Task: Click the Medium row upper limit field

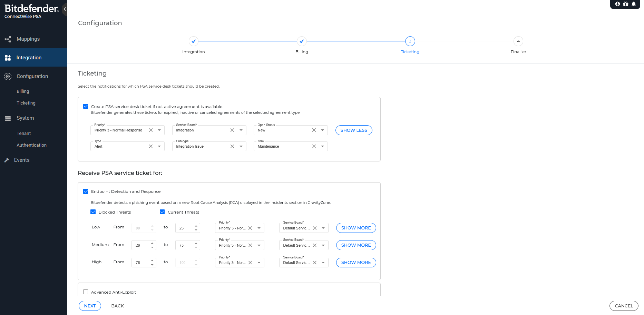Action: (x=187, y=245)
